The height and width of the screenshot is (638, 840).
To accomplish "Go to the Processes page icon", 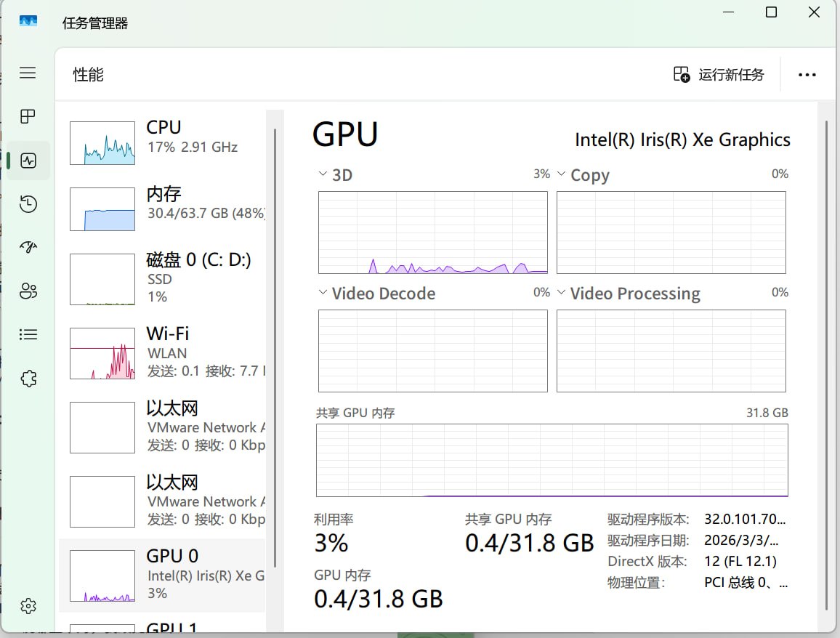I will click(x=28, y=116).
